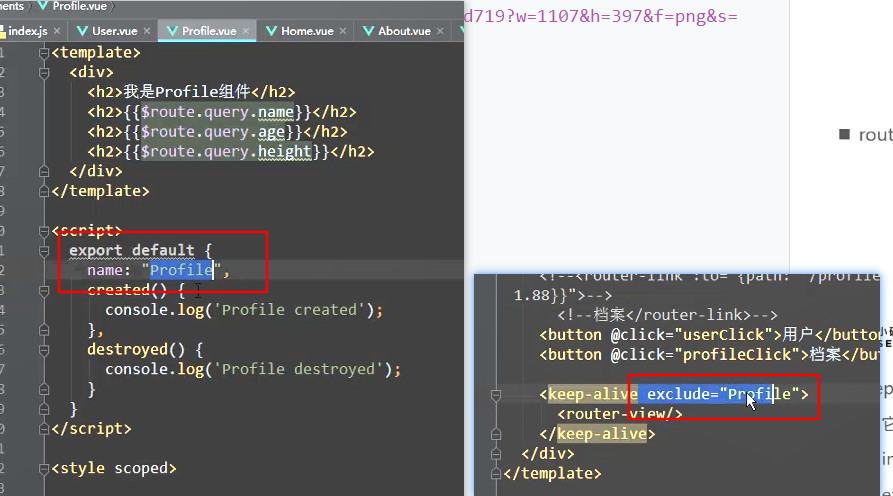Viewport: 893px width, 496px height.
Task: Click the 'Profile created' string
Action: coord(289,310)
